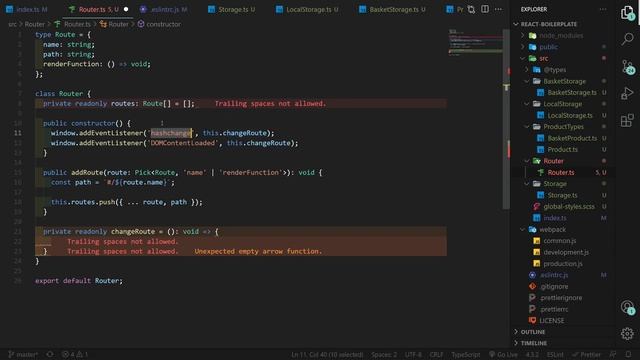The width and height of the screenshot is (640, 360).
Task: Switch to the index.ts tab
Action: pos(27,9)
